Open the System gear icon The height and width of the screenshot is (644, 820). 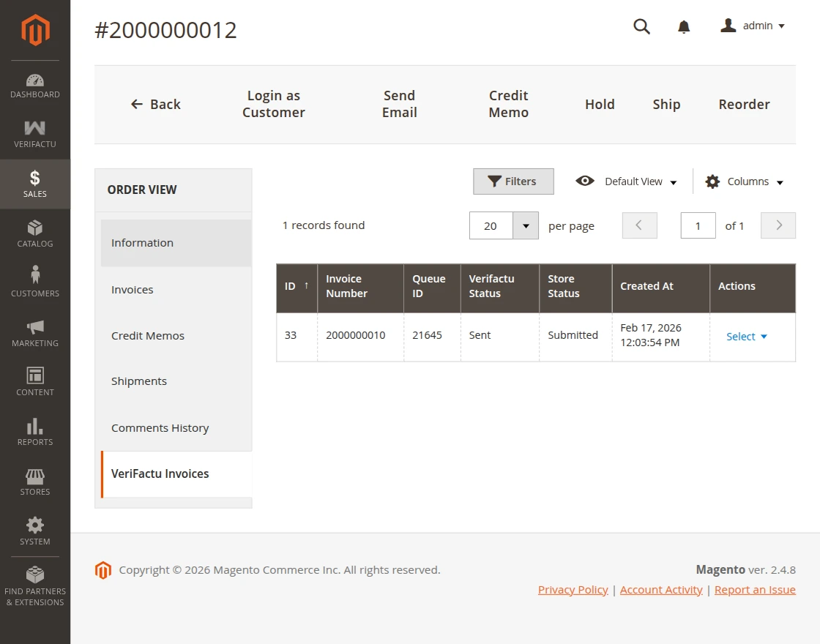pyautogui.click(x=34, y=525)
